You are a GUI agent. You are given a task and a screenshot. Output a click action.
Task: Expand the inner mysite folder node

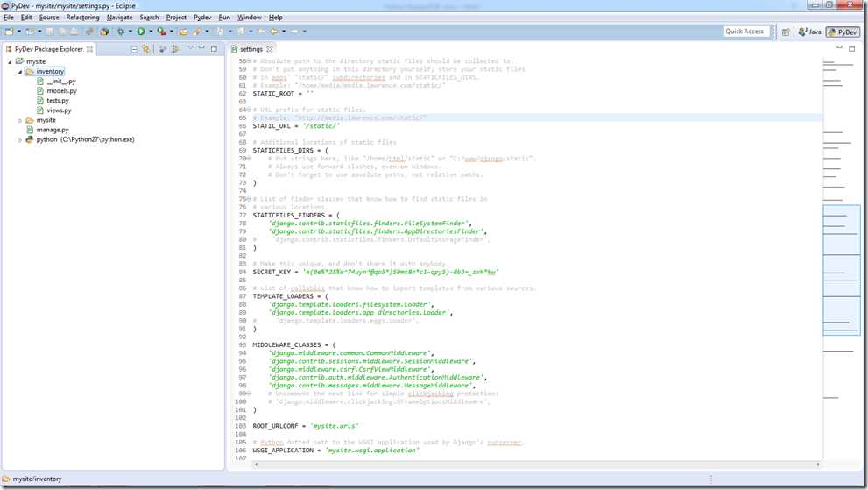point(20,120)
